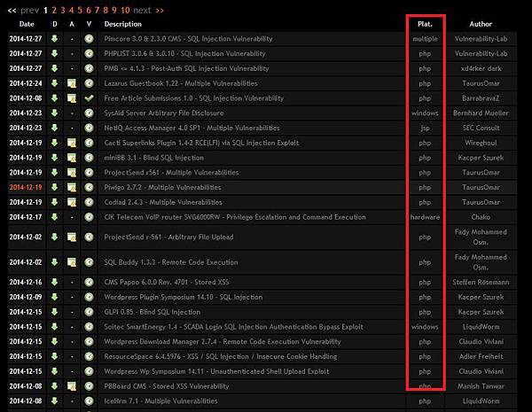This screenshot has width=532, height=412.
Task: Click 'windows' platform in Soitec SmartEnergy row
Action: (x=425, y=327)
